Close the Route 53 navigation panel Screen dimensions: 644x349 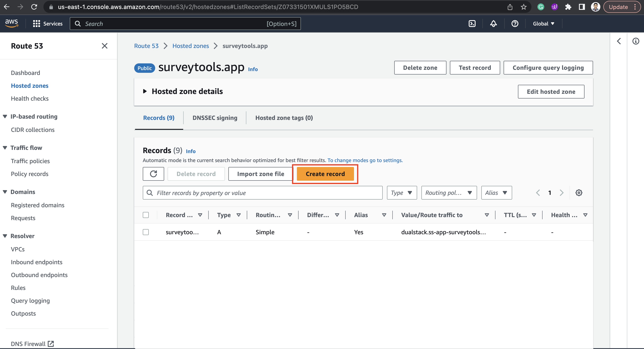pos(104,46)
